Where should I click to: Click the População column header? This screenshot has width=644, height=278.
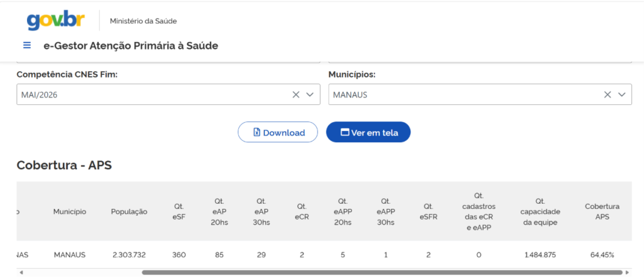(129, 211)
